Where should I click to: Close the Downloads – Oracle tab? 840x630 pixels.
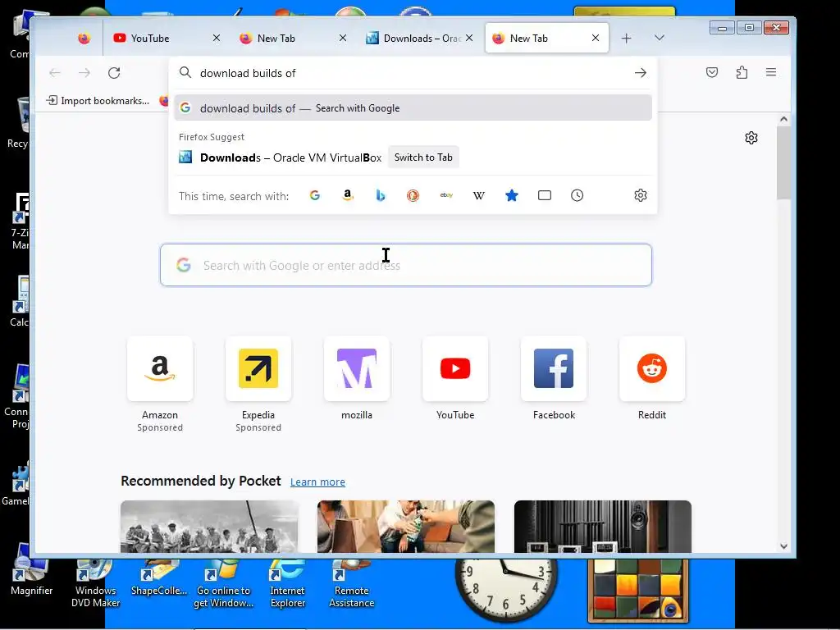(469, 38)
